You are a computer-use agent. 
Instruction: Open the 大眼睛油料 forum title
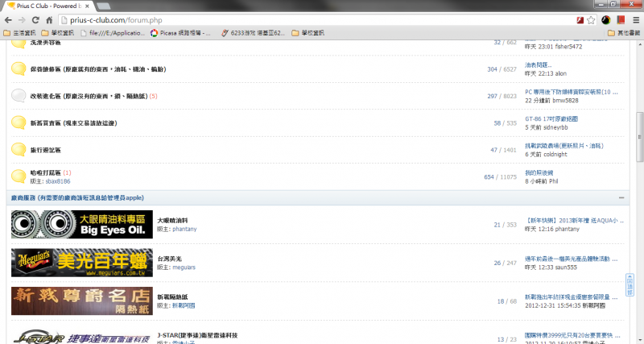point(172,220)
